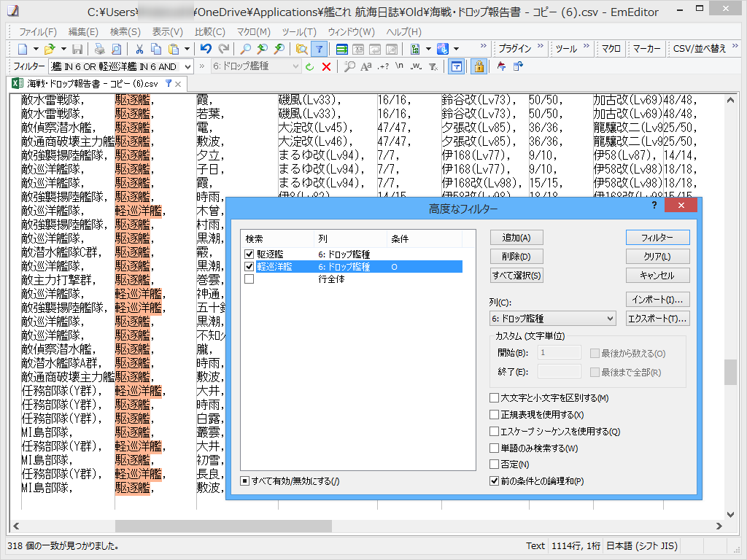Toggle the yellow padlock icon
The width and height of the screenshot is (747, 560).
(x=479, y=66)
